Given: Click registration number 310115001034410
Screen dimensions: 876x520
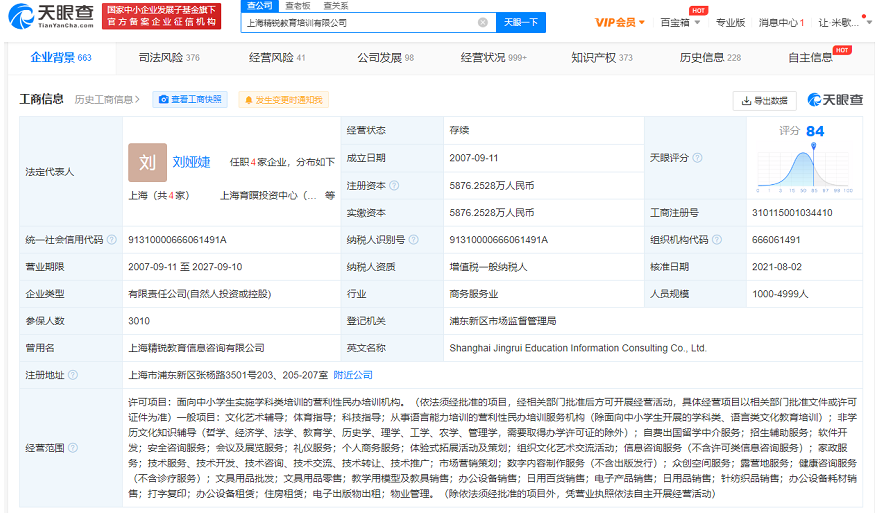Looking at the screenshot, I should pos(792,213).
